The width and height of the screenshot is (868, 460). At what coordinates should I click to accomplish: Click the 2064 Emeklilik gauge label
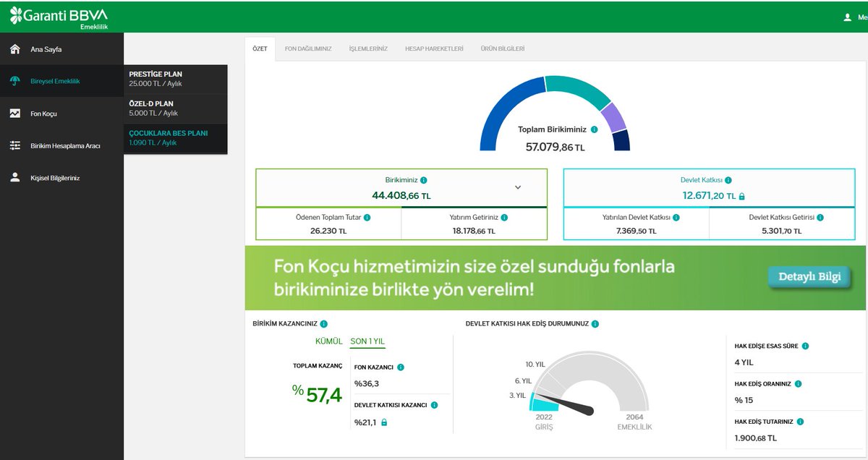point(634,422)
